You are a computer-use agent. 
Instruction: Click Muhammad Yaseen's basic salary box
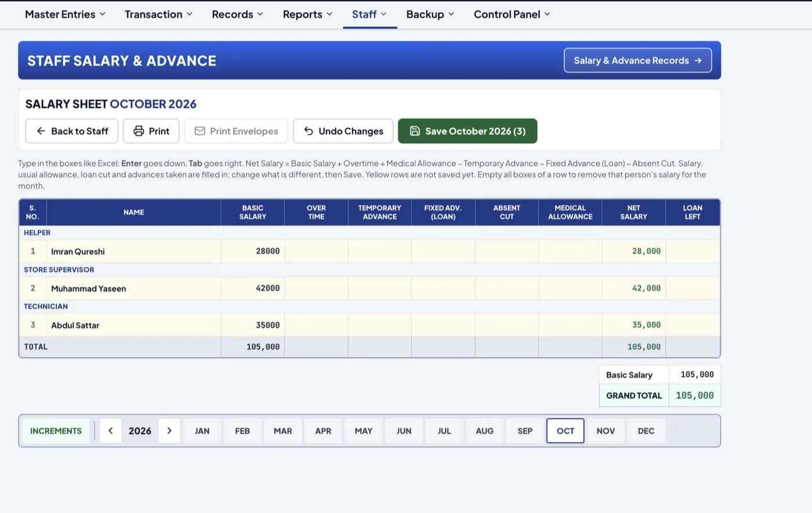(253, 288)
